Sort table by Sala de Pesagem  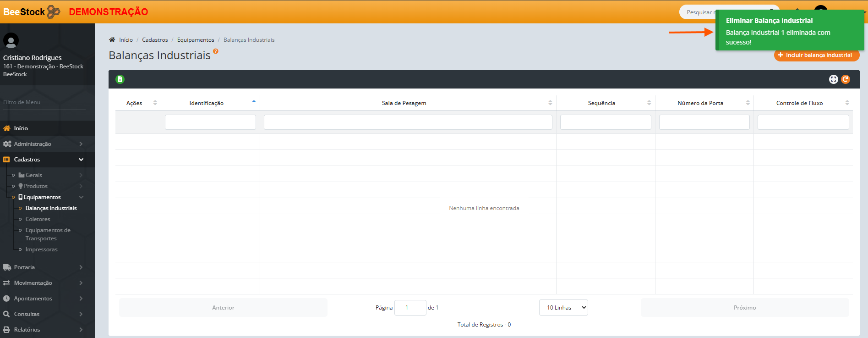click(x=404, y=103)
